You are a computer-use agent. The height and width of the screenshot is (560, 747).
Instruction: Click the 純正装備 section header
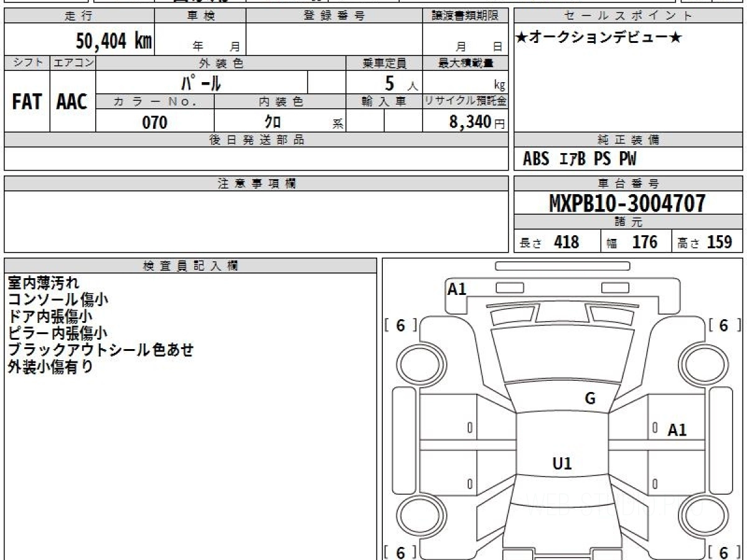tap(629, 140)
